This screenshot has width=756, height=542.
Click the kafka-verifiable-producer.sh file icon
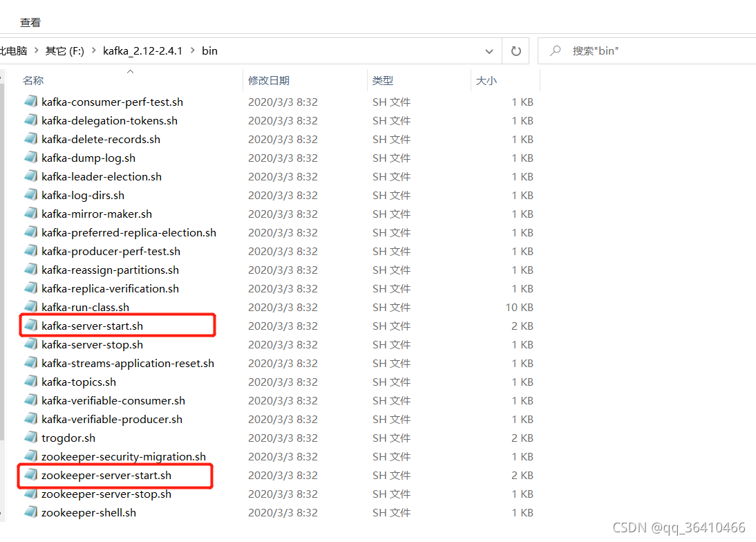pyautogui.click(x=31, y=419)
